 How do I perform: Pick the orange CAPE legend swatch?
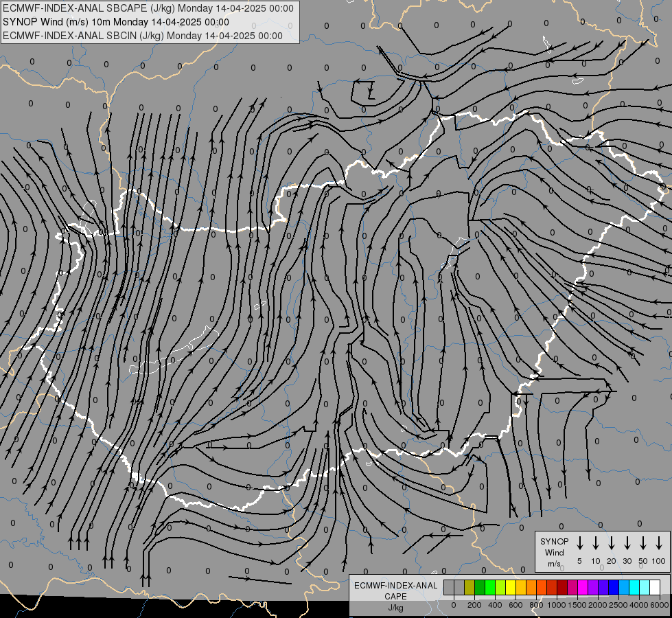531,587
